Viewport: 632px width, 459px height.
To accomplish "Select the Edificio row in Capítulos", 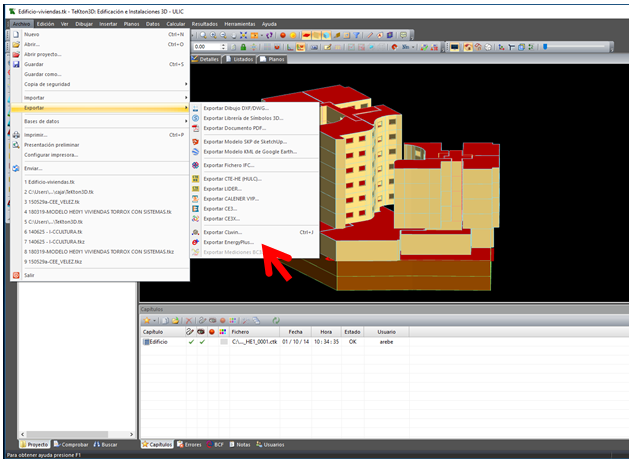I will click(x=158, y=341).
